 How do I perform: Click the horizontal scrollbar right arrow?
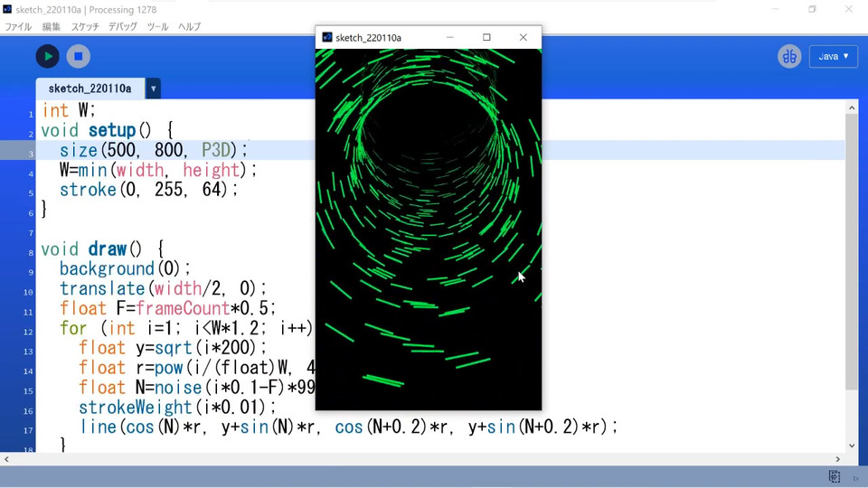[x=837, y=459]
